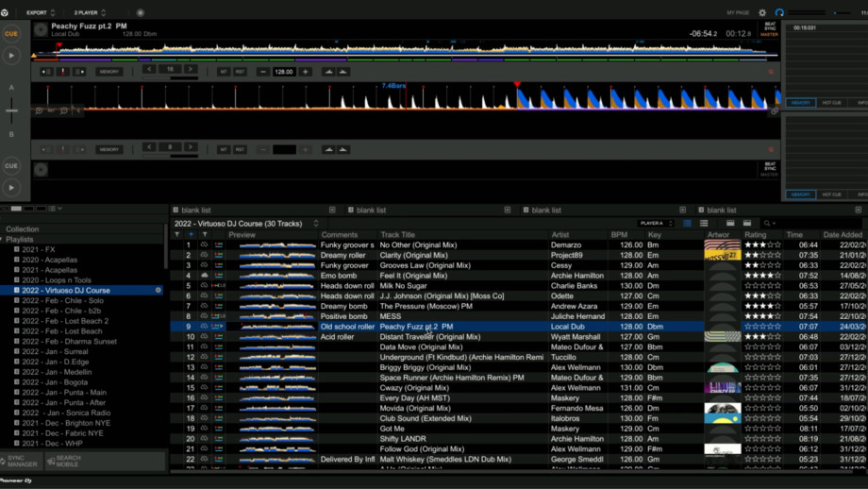The width and height of the screenshot is (868, 489).
Task: Open the playlist title dropdown arrows
Action: 316,224
